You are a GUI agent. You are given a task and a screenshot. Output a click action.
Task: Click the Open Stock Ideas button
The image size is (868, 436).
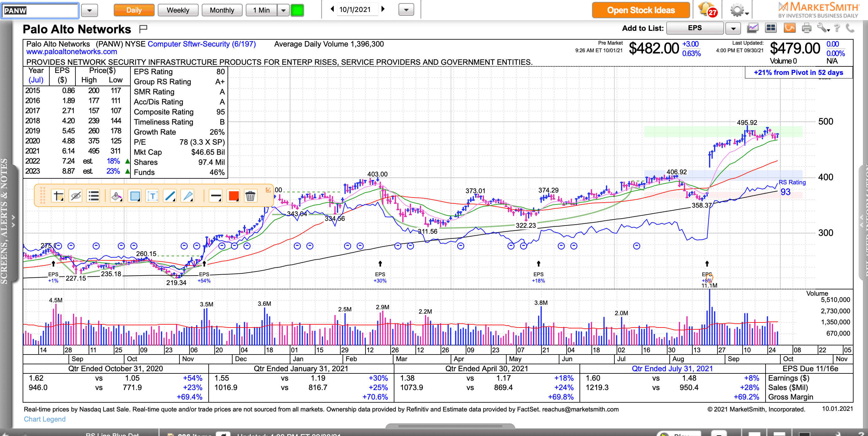[640, 10]
